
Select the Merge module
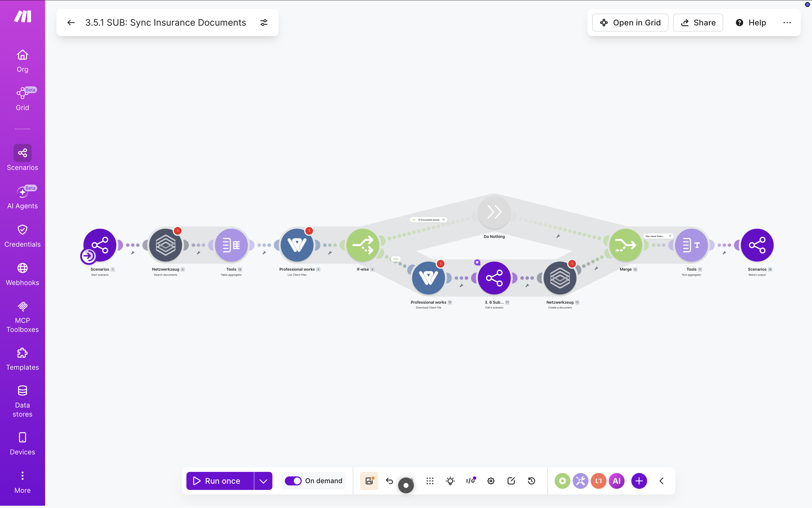(x=626, y=245)
